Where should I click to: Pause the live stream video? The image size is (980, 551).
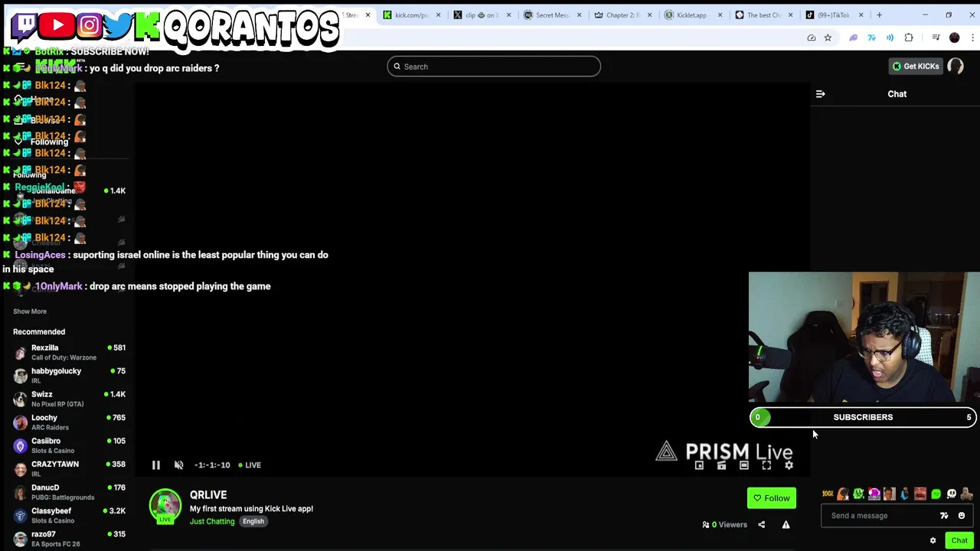pyautogui.click(x=155, y=465)
